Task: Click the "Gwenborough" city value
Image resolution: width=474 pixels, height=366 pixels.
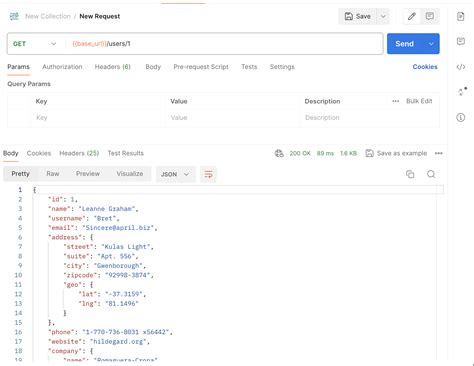Action: (118, 266)
